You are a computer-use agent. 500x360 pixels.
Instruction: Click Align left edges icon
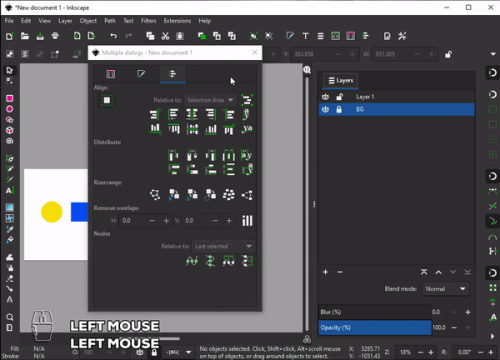[x=174, y=115]
